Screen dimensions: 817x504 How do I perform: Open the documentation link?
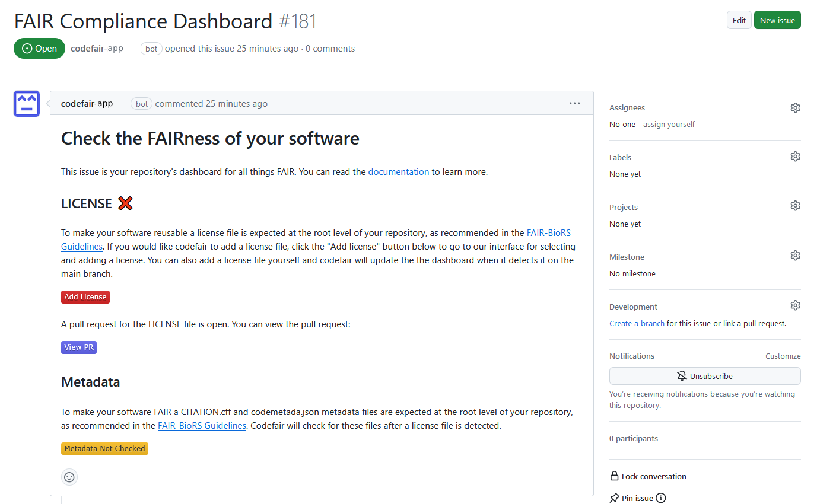pyautogui.click(x=399, y=172)
